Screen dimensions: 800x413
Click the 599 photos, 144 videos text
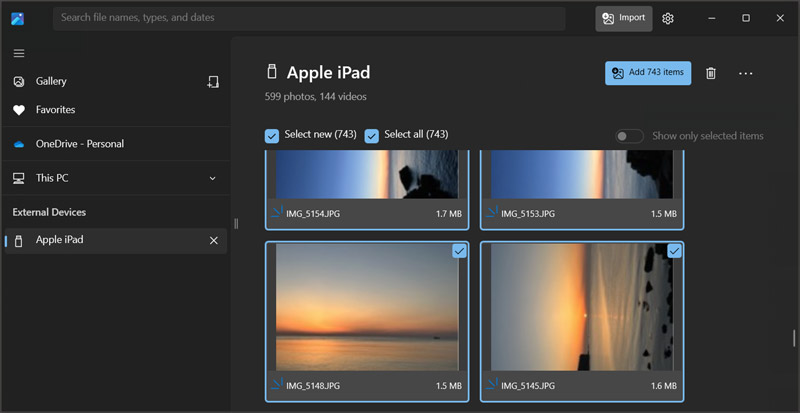pyautogui.click(x=315, y=96)
